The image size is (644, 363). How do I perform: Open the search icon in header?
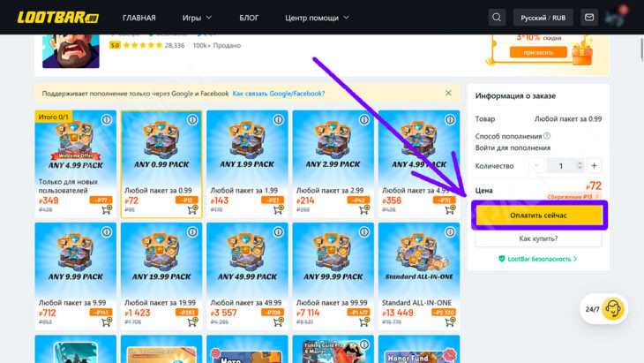pos(498,17)
